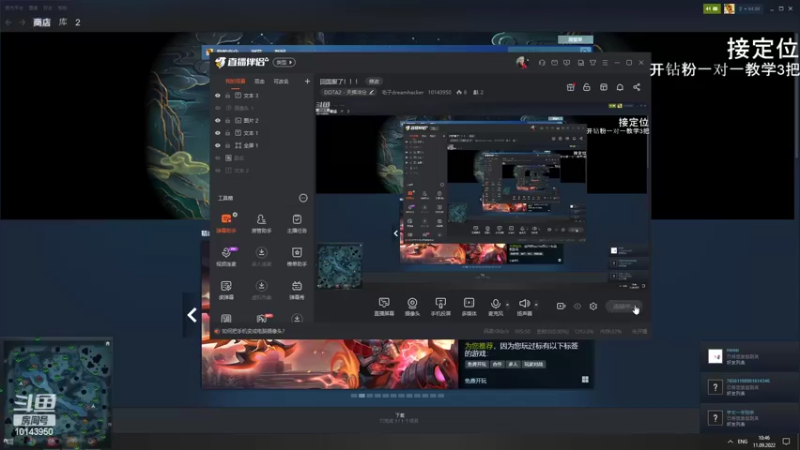
Task: Add 摄像头 camera source
Action: [412, 307]
